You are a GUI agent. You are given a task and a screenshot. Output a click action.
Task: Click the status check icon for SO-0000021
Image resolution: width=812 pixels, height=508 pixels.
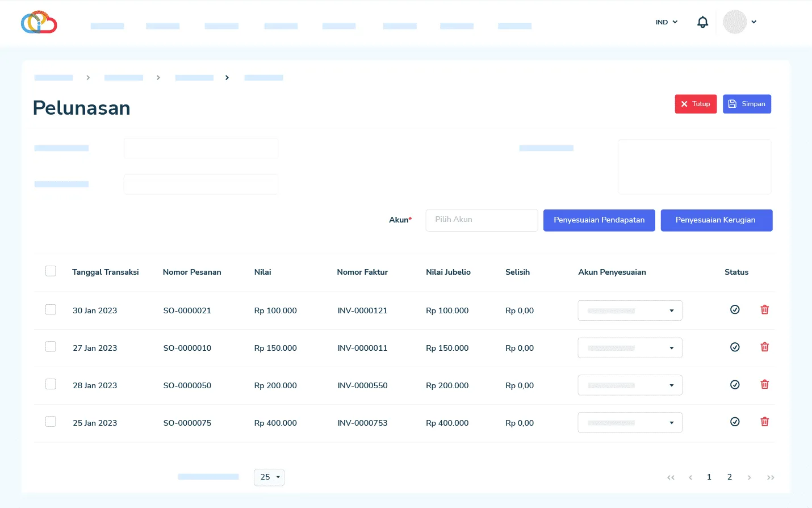(x=735, y=309)
